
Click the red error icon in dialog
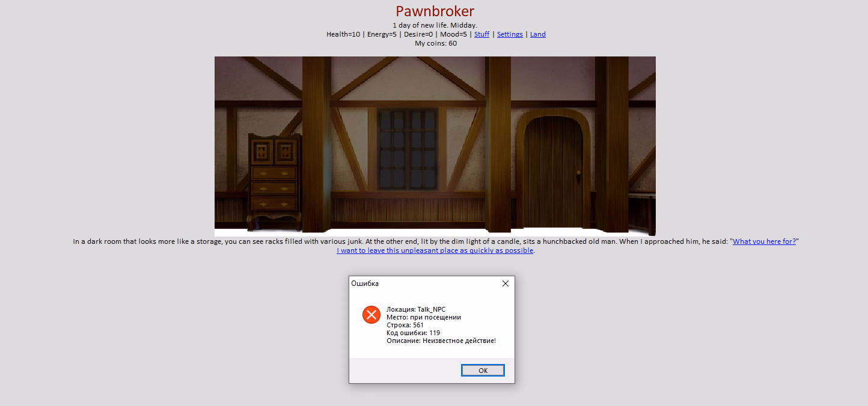371,315
